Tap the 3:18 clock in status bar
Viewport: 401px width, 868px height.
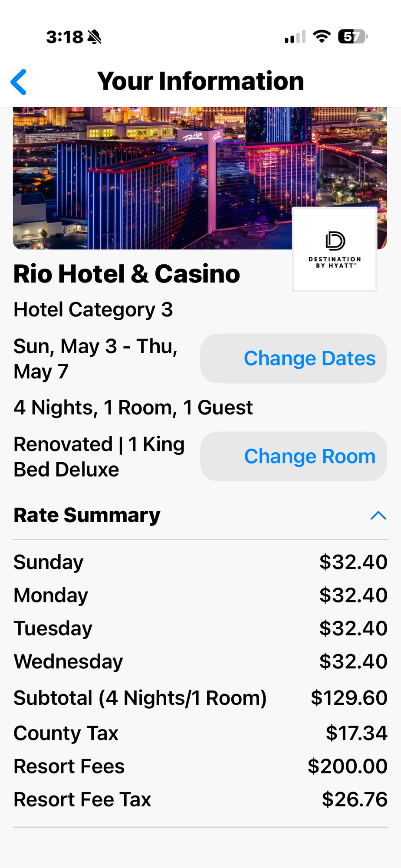[65, 37]
